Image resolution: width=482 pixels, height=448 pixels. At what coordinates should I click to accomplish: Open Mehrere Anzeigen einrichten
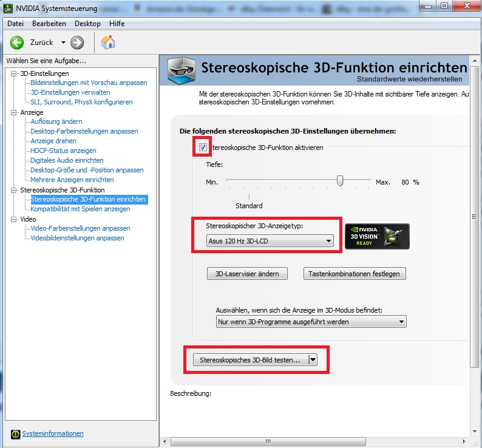point(72,180)
